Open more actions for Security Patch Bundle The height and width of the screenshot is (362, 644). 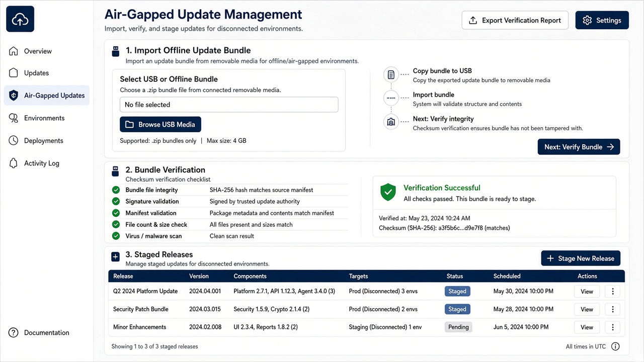pyautogui.click(x=612, y=309)
